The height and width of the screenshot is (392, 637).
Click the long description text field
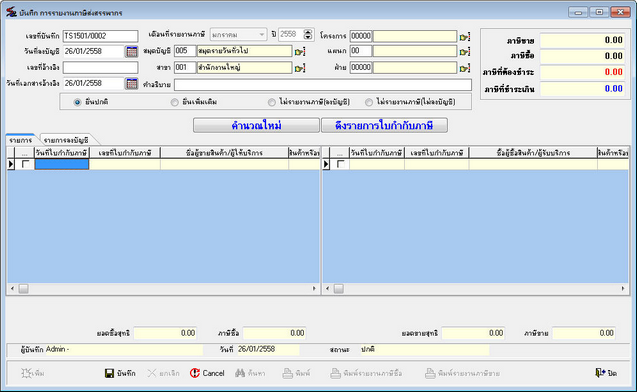(323, 85)
